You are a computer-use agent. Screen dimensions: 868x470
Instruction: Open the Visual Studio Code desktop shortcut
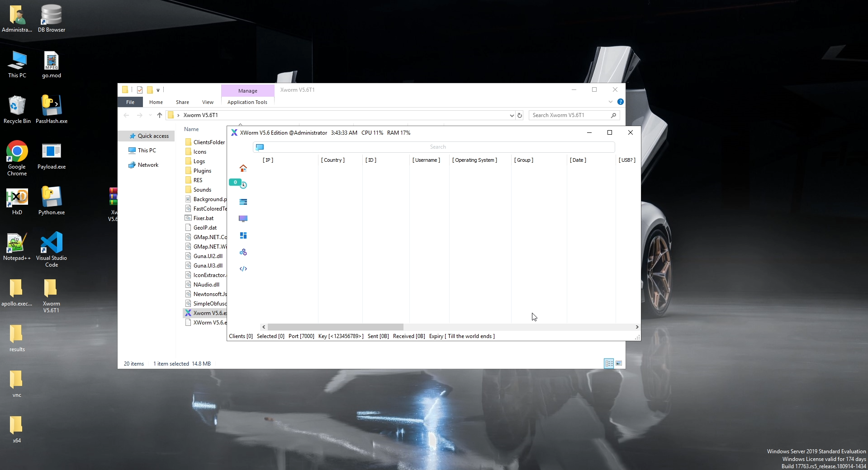click(51, 249)
